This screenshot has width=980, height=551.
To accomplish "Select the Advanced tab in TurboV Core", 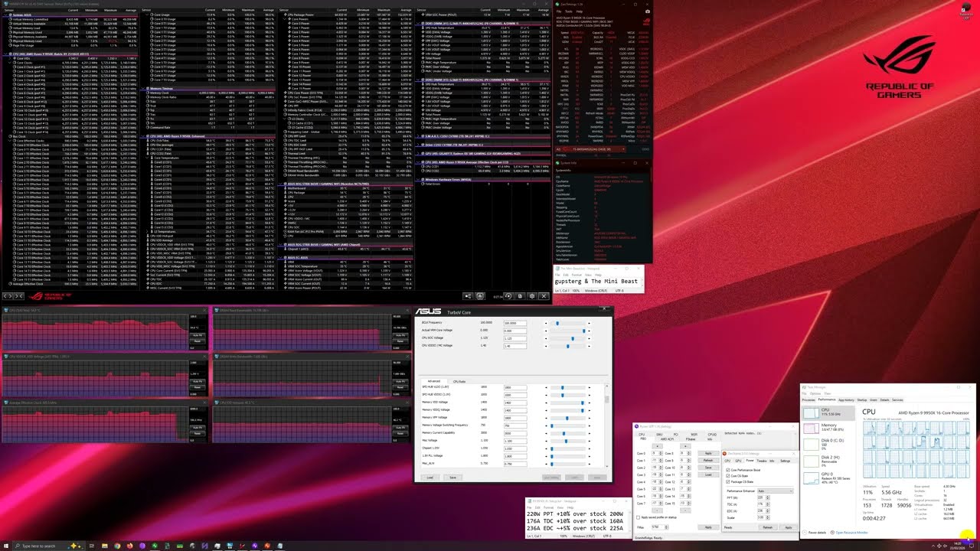I will coord(433,381).
